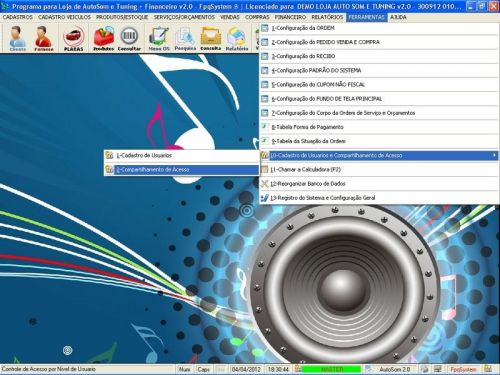Click the time 18:30:44 in status bar
This screenshot has width=500, height=375.
tap(278, 369)
